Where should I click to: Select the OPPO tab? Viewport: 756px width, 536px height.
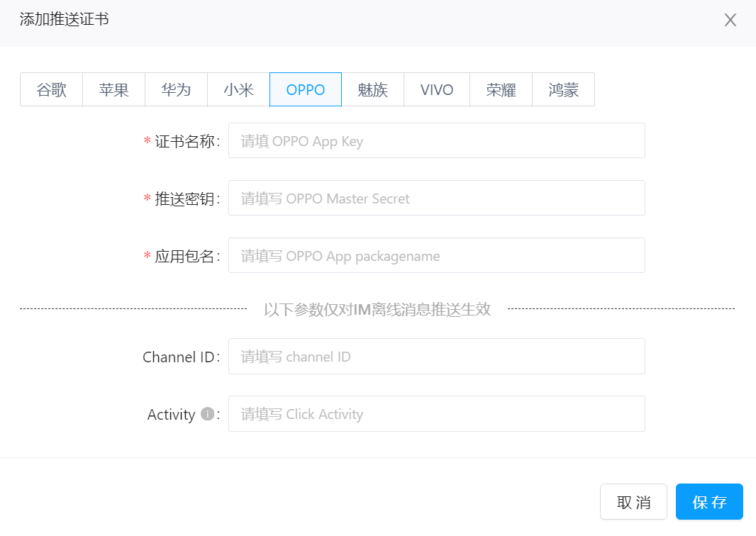306,90
